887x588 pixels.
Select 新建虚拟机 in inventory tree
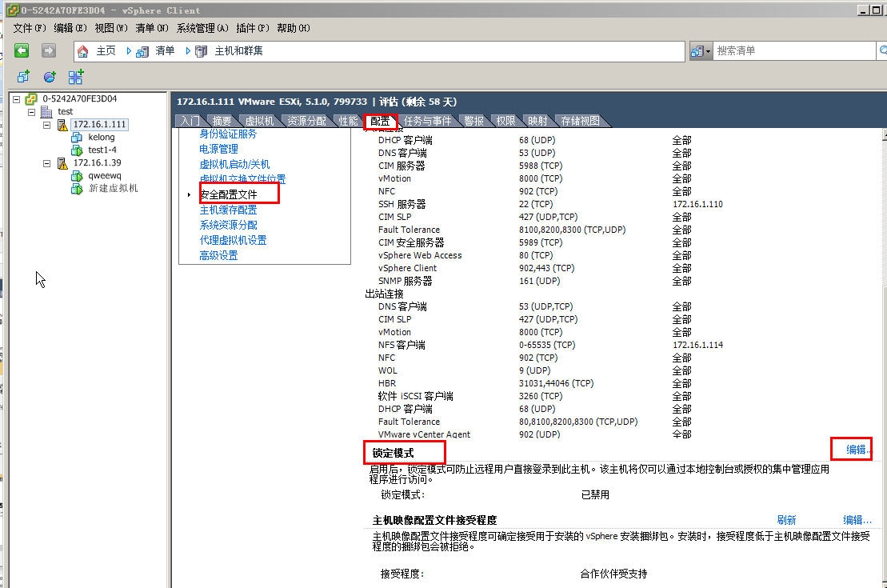(113, 189)
